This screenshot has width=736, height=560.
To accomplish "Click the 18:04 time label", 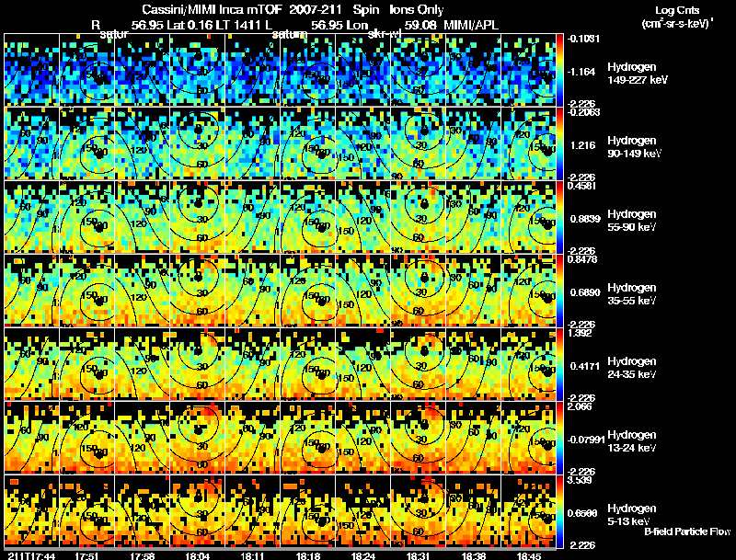I will [x=197, y=555].
